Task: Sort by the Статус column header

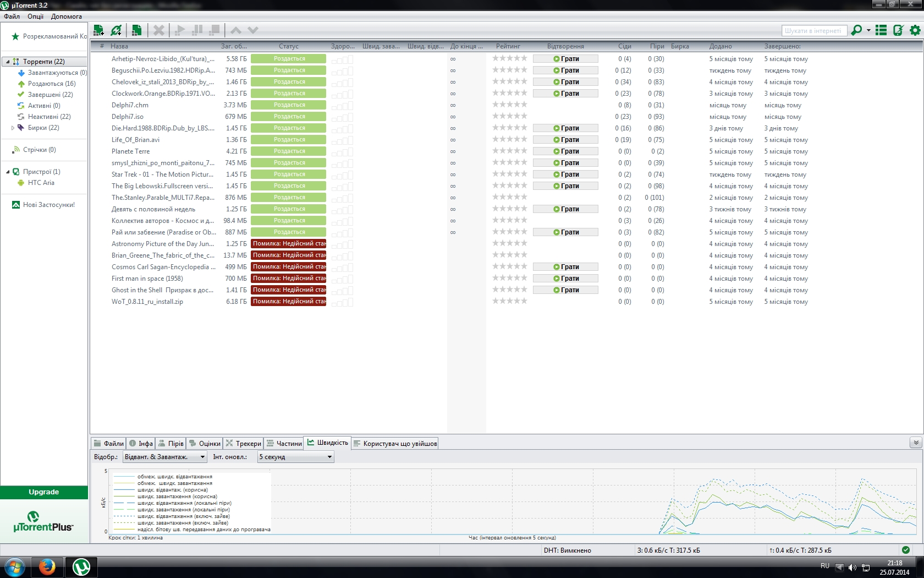Action: click(289, 46)
